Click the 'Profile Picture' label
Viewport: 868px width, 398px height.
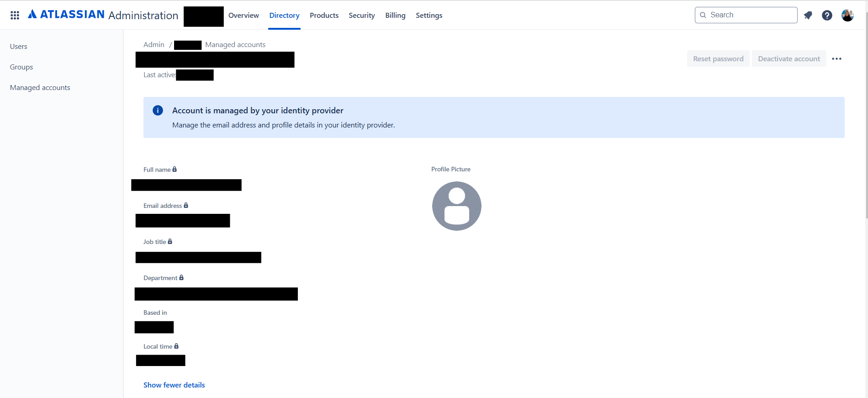pos(451,169)
